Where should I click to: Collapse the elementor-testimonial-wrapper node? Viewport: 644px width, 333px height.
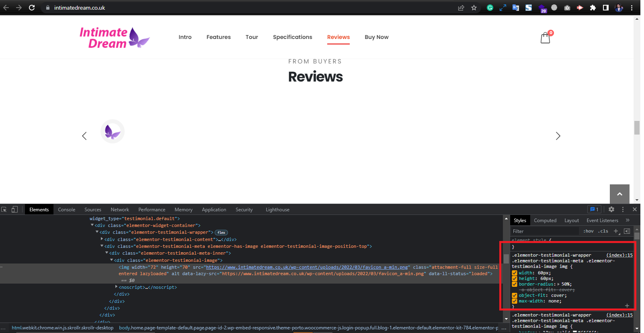click(97, 232)
